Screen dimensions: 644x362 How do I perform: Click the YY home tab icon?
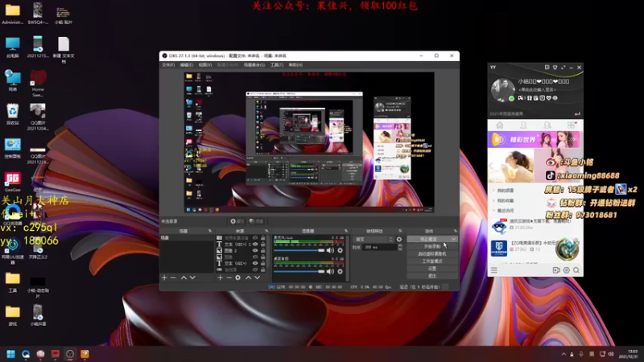click(499, 125)
